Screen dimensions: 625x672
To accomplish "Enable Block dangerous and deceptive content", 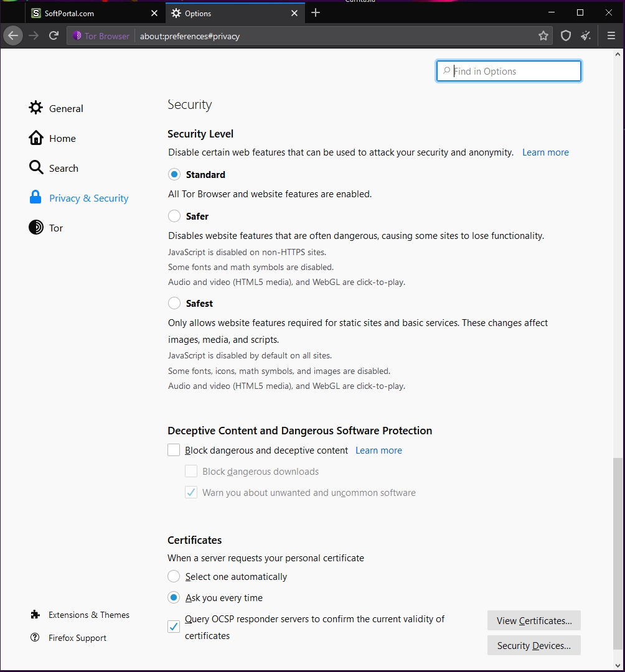I will pyautogui.click(x=174, y=450).
